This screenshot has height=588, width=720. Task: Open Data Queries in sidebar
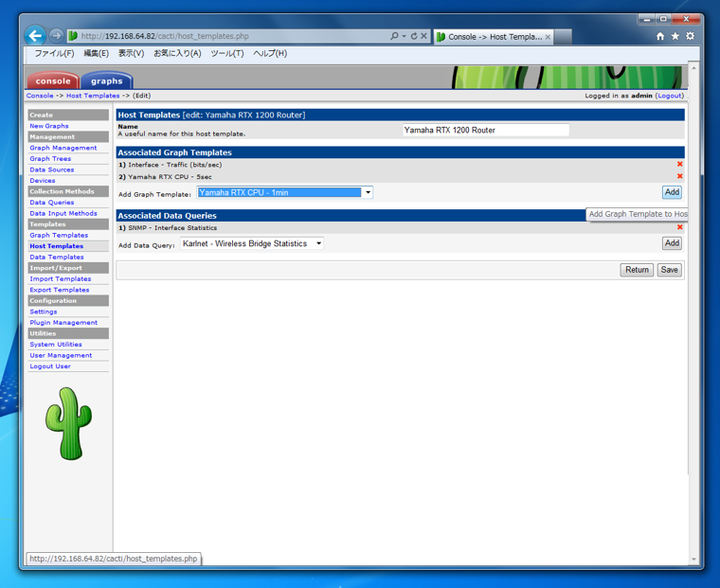pyautogui.click(x=52, y=203)
